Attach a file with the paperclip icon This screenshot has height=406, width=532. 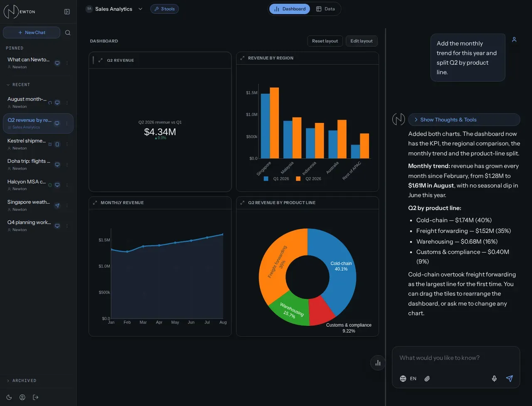pos(427,379)
